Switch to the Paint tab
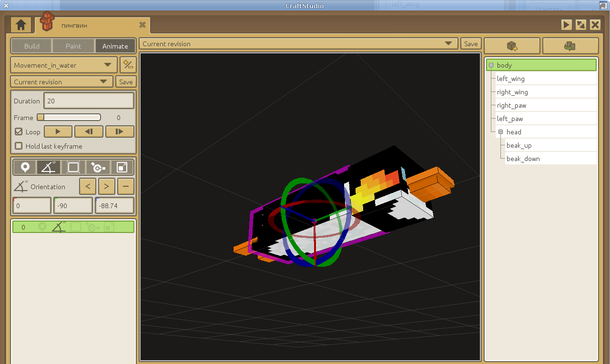The image size is (610, 364). pyautogui.click(x=73, y=46)
